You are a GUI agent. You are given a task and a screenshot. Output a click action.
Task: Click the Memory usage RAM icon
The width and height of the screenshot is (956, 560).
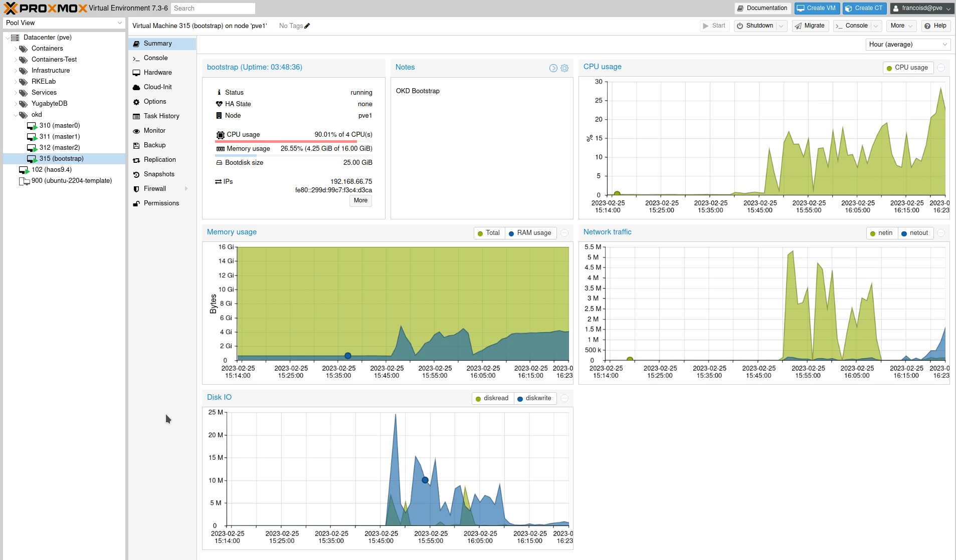coord(220,149)
